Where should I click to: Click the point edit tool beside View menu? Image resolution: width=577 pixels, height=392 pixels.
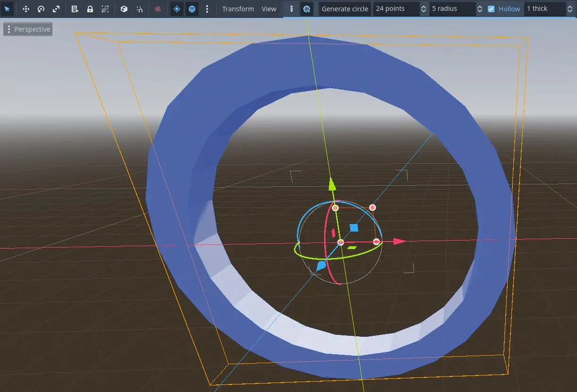(292, 9)
